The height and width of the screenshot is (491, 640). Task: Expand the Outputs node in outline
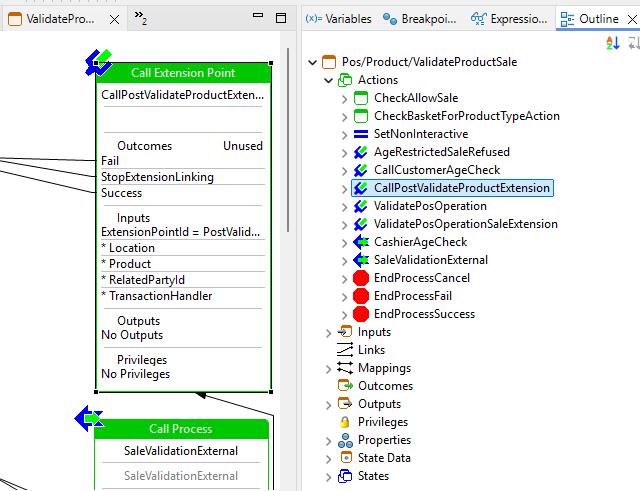[x=329, y=404]
